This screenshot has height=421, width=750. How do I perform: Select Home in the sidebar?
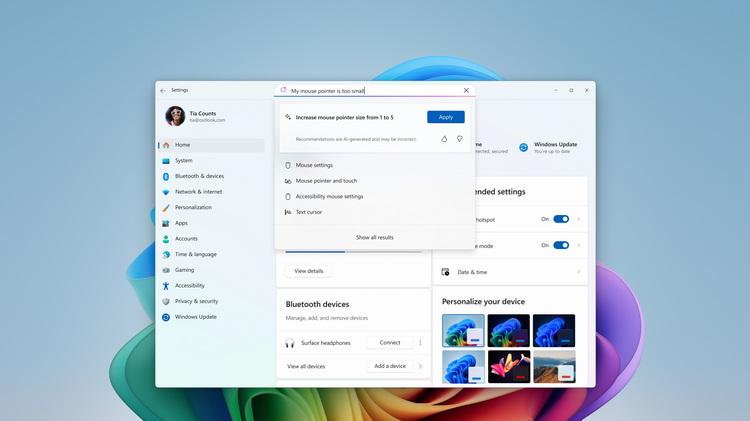[x=211, y=145]
